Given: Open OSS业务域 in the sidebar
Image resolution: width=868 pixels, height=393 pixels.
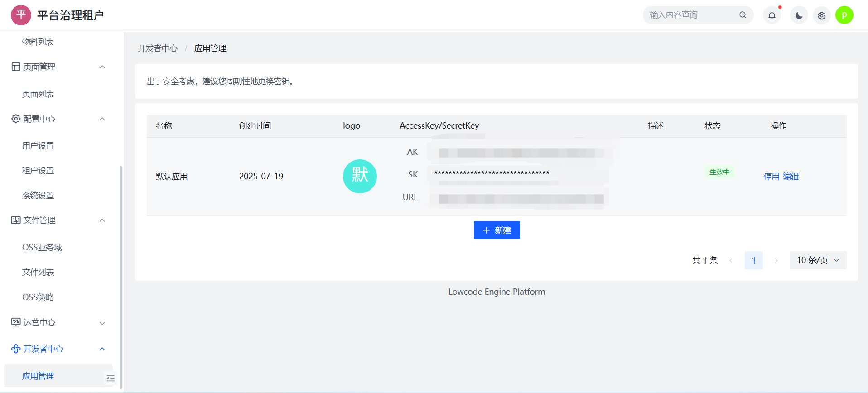Looking at the screenshot, I should pyautogui.click(x=42, y=248).
